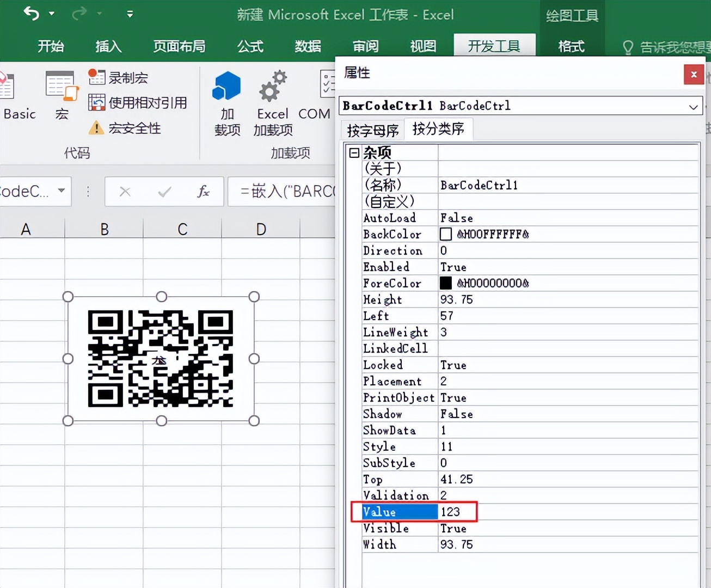
Task: Open 宏安全性 macro security settings
Action: (x=125, y=128)
